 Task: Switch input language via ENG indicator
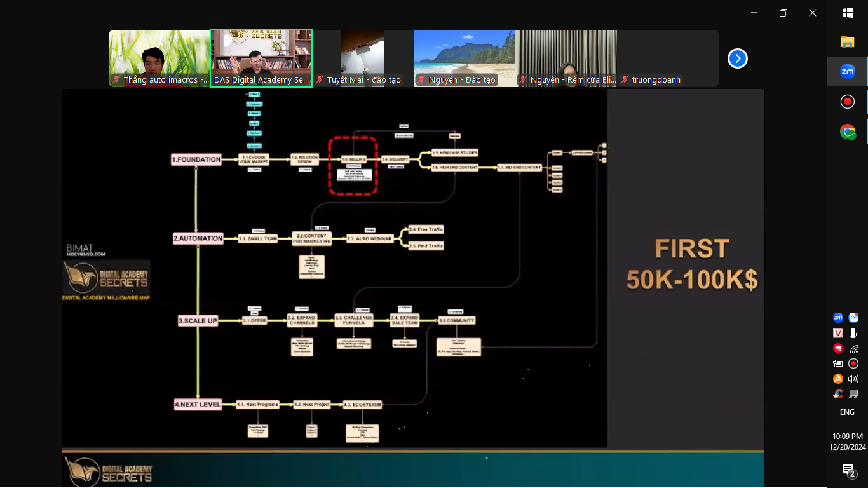(x=847, y=412)
